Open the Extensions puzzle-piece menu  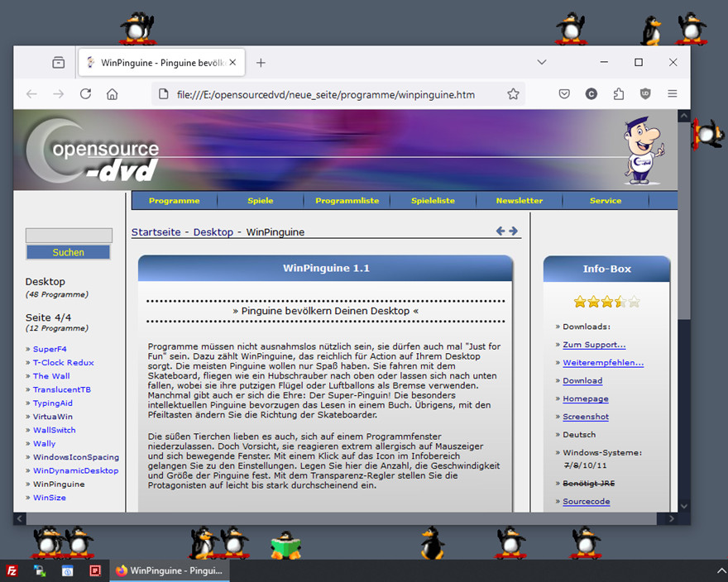(618, 94)
